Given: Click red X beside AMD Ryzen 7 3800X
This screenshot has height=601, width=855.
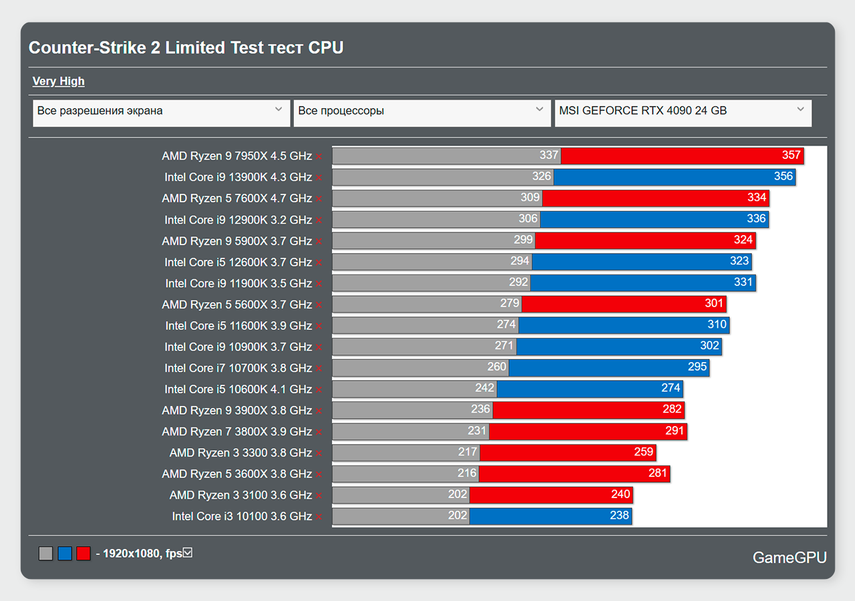Looking at the screenshot, I should coord(320,432).
